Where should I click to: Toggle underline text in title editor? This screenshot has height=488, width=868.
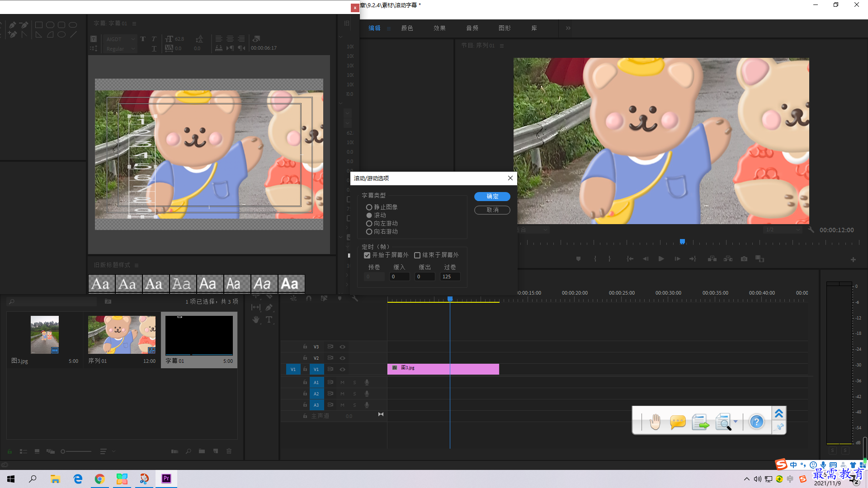point(154,48)
